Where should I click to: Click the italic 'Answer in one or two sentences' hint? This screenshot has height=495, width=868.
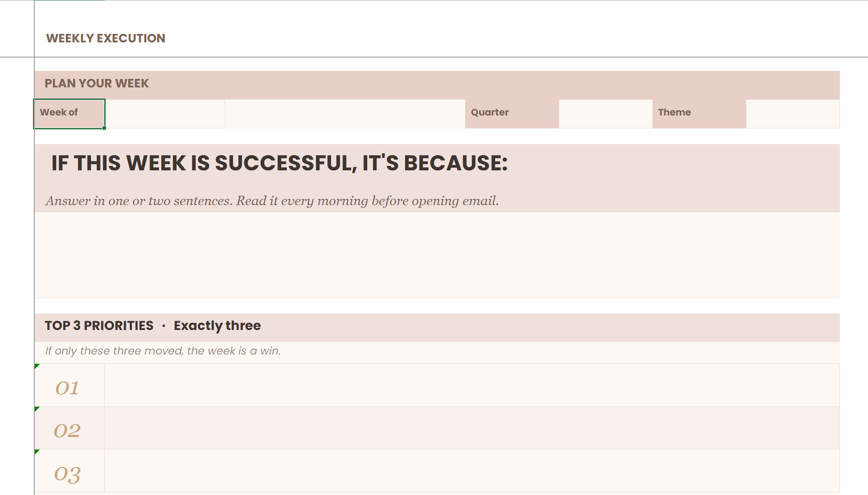[272, 201]
